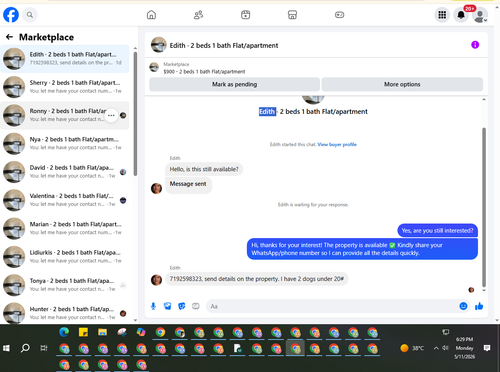This screenshot has width=500, height=372.
Task: Click the Facebook logo
Action: pos(11,15)
